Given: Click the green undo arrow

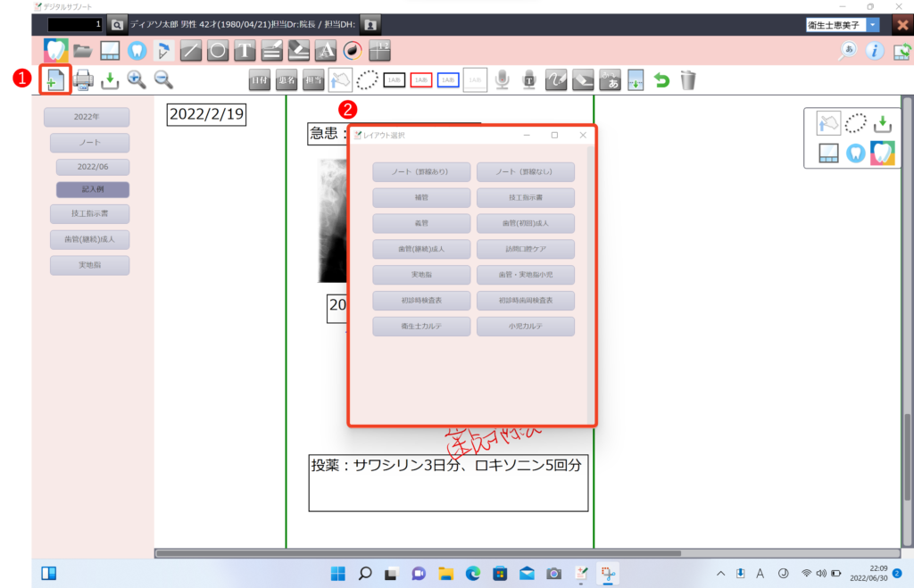Looking at the screenshot, I should [x=661, y=81].
